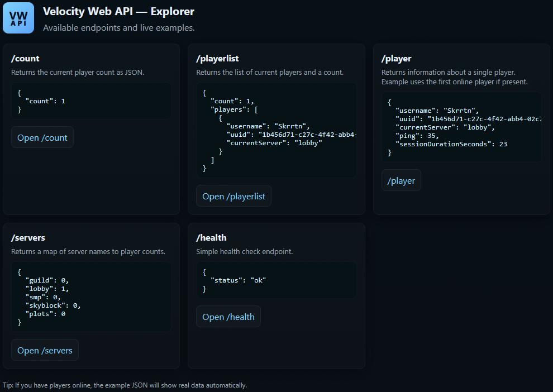553x392 pixels.
Task: Click the /servers JSON listing guild and lobby
Action: pos(91,297)
